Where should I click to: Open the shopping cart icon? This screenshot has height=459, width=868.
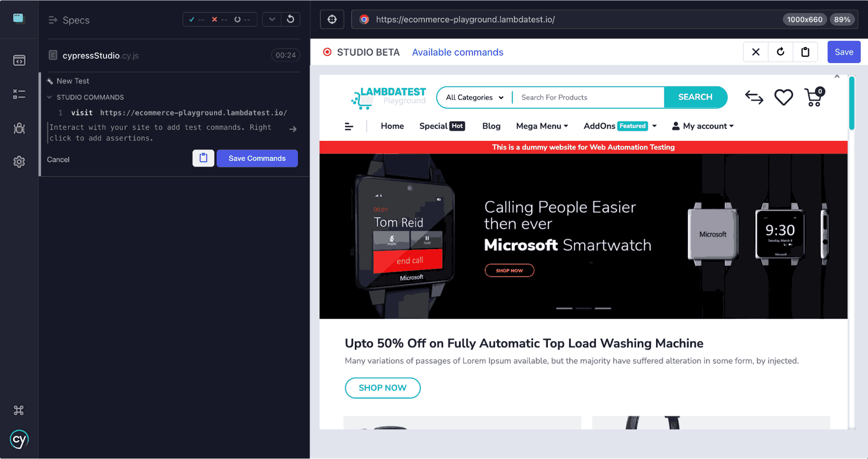814,97
